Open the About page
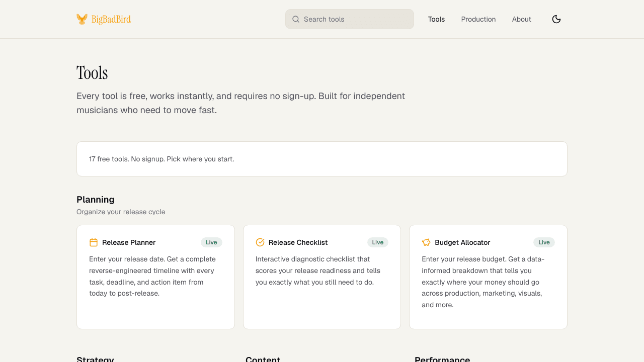This screenshot has width=644, height=362. tap(522, 19)
